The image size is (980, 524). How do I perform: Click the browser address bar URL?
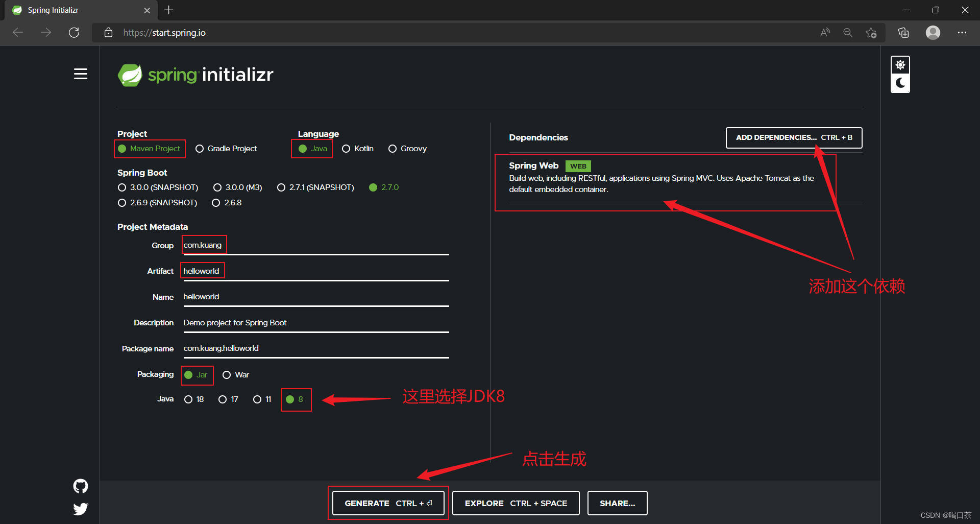coord(164,33)
